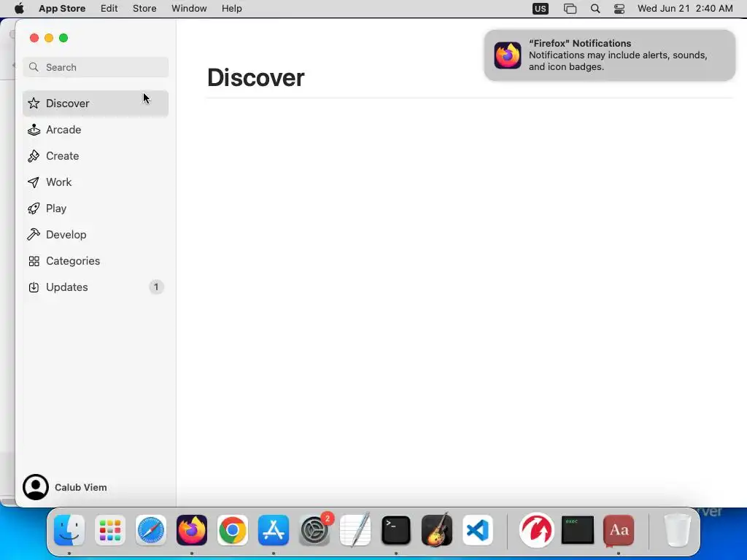
Task: Select the Develop section
Action: point(96,234)
